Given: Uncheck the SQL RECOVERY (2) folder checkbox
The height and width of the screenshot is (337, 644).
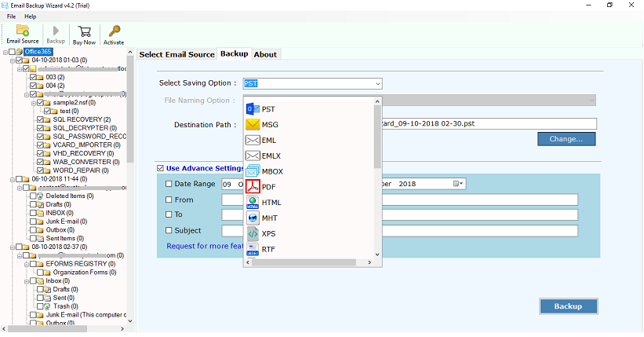Looking at the screenshot, I should [x=40, y=119].
